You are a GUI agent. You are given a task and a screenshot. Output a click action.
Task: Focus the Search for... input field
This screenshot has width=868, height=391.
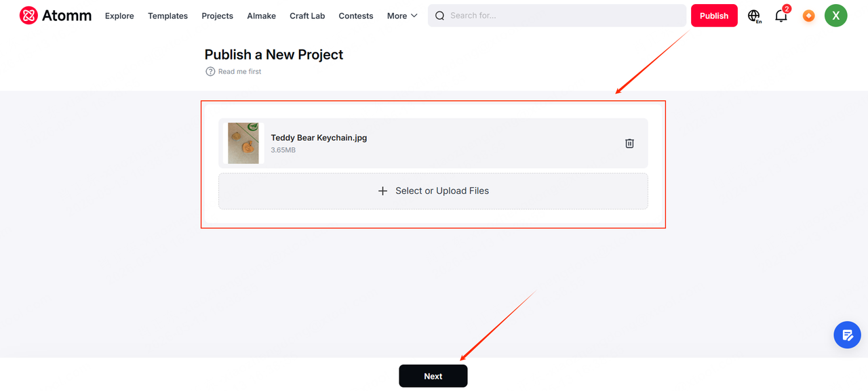click(557, 16)
